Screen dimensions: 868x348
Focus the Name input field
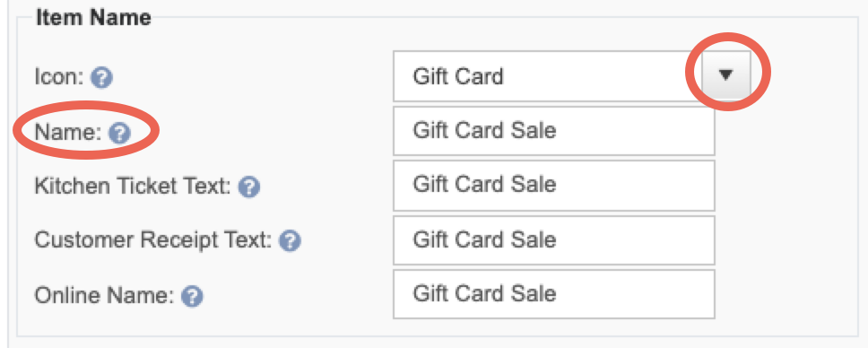coord(553,131)
